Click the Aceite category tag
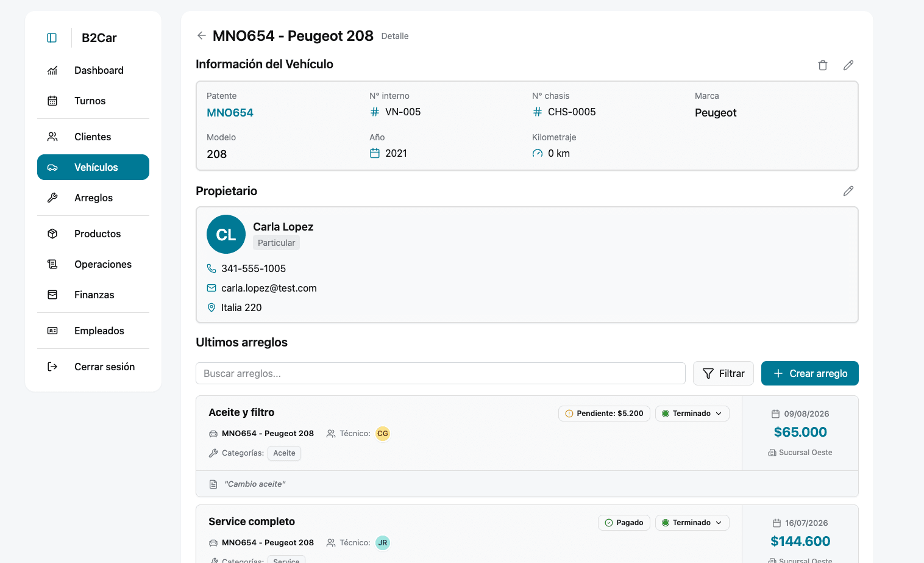 coord(285,453)
